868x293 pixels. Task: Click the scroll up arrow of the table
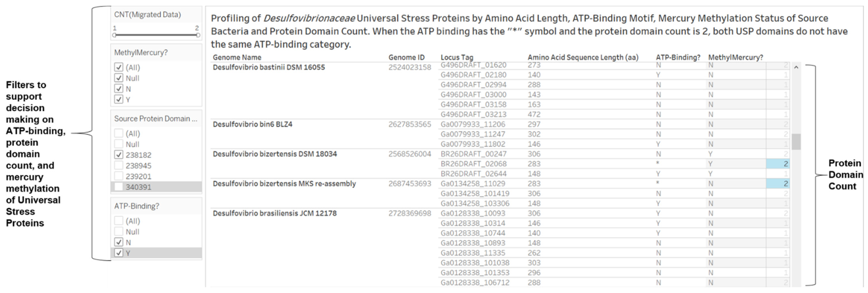pos(796,67)
